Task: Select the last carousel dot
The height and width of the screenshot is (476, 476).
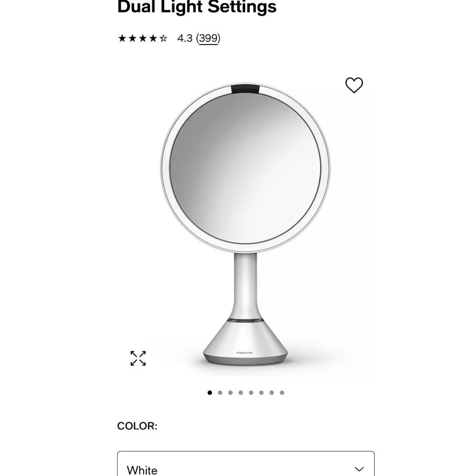Action: pos(282,392)
